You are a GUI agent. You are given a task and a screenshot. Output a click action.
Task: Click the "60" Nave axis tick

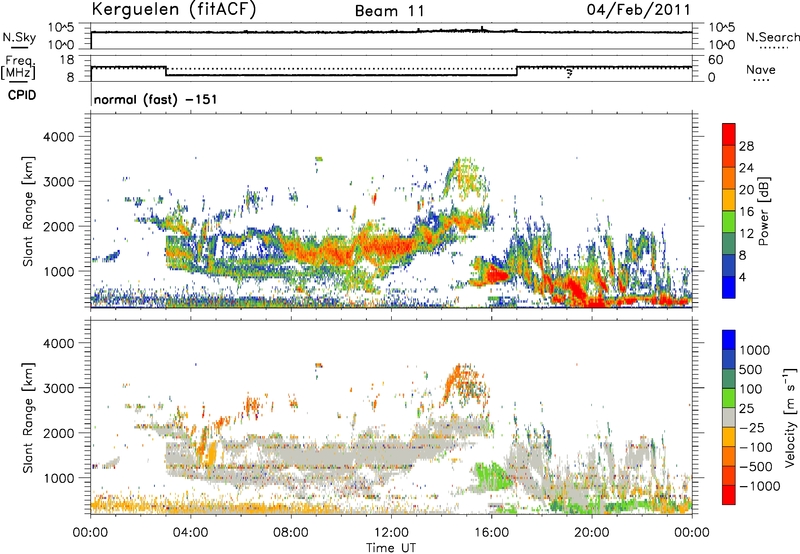tap(715, 60)
